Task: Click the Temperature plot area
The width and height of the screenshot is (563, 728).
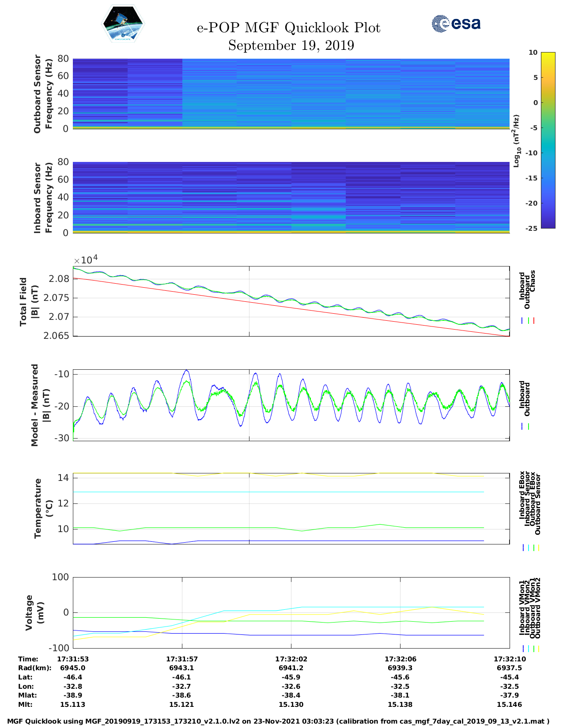Action: coord(291,508)
